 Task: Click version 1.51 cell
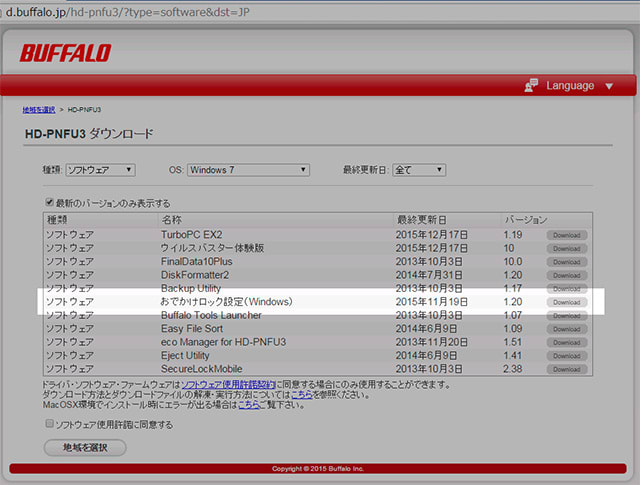click(513, 342)
